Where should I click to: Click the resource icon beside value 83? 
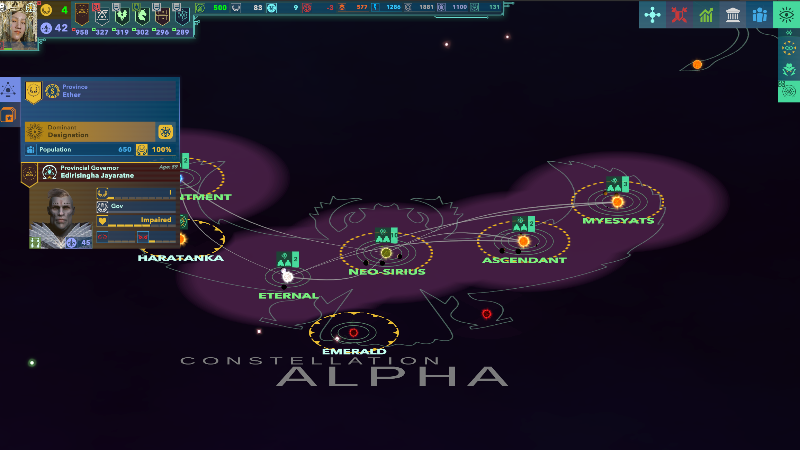[236, 8]
